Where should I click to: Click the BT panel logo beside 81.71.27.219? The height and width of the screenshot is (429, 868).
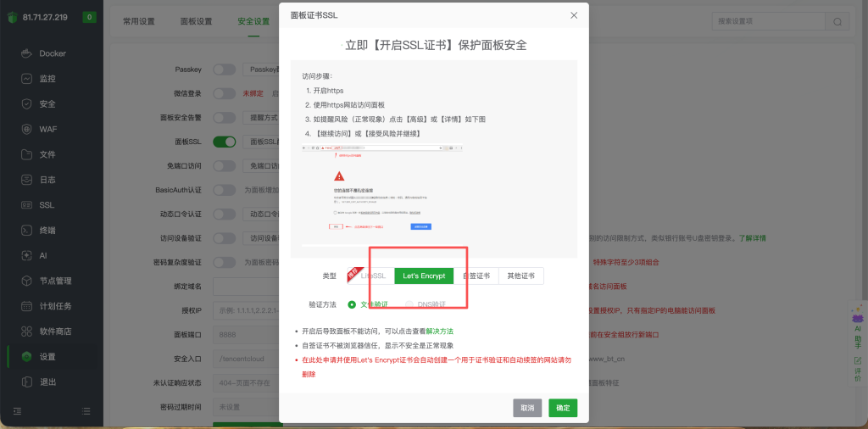13,17
